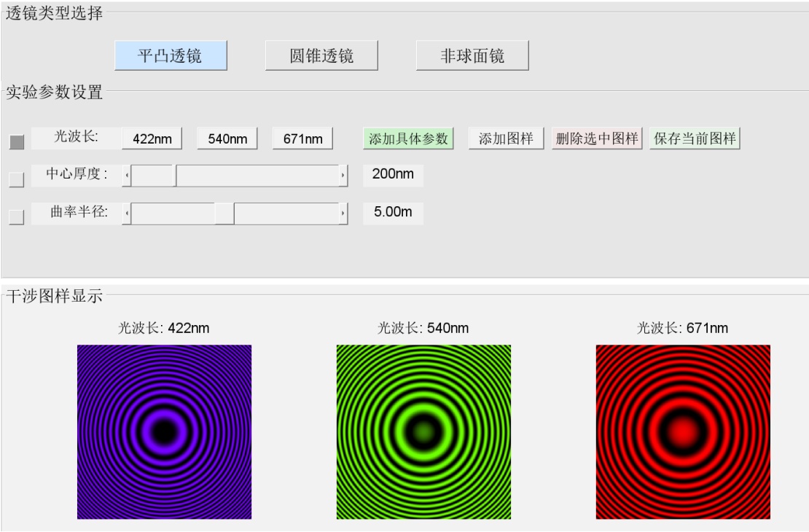Click the 添加图样 button

pyautogui.click(x=506, y=138)
